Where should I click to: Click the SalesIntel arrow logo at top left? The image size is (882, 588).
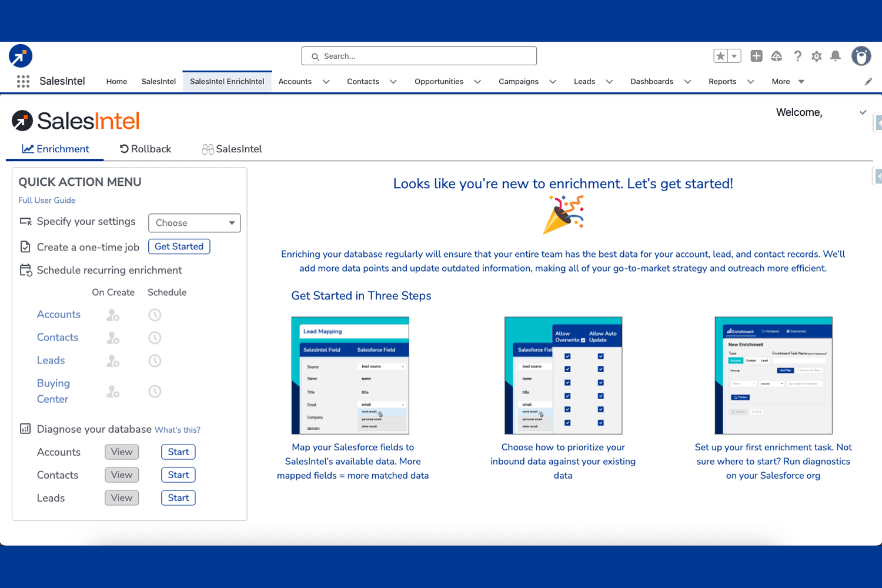(21, 56)
